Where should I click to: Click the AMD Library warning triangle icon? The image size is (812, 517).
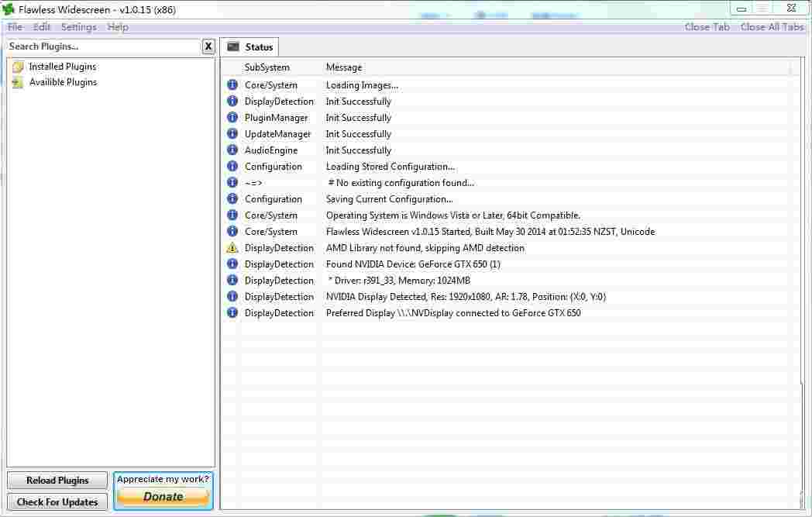pos(232,248)
